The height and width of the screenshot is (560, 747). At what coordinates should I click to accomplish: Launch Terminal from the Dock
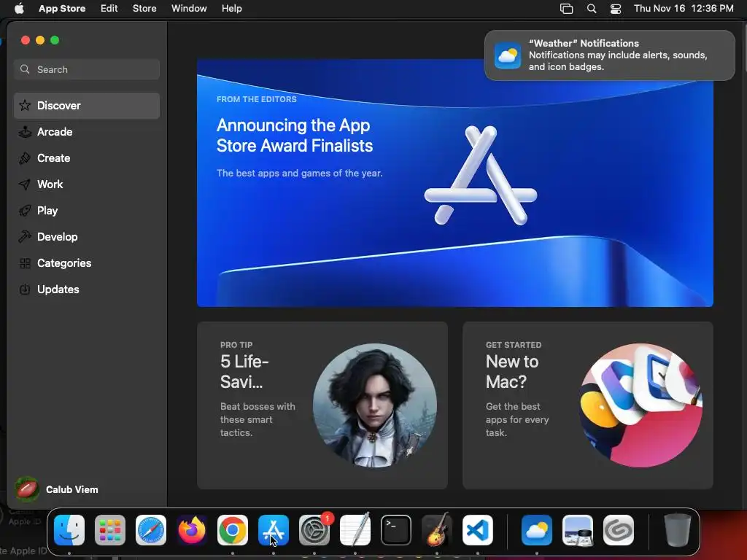pyautogui.click(x=396, y=530)
